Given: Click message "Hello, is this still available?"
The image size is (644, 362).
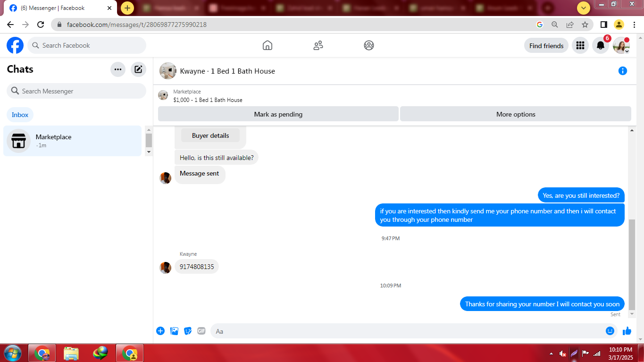Looking at the screenshot, I should coord(217,158).
